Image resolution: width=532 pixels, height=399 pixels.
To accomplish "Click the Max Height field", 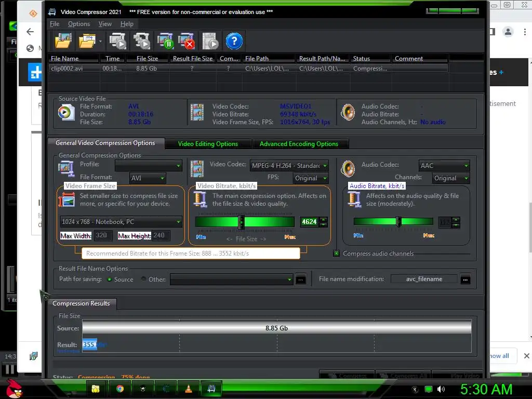I will [x=161, y=235].
